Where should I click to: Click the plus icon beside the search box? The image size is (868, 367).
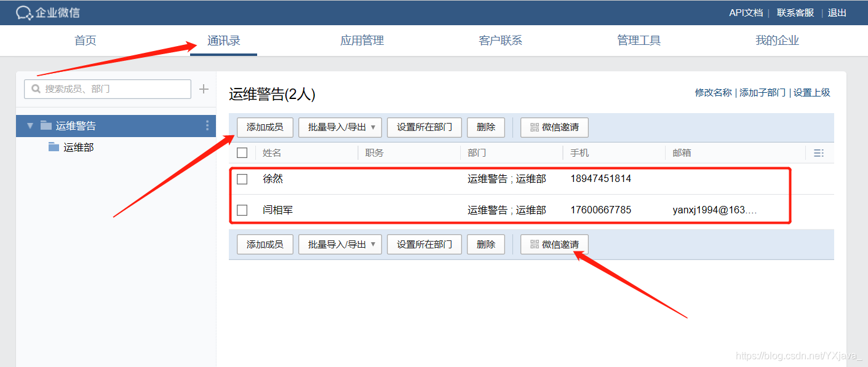[x=204, y=89]
